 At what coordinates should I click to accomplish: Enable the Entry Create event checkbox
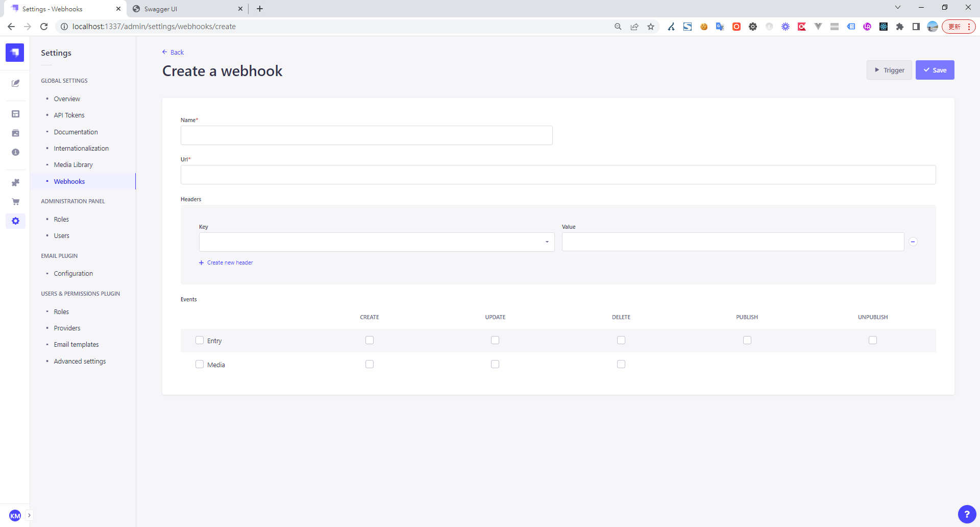pyautogui.click(x=370, y=340)
